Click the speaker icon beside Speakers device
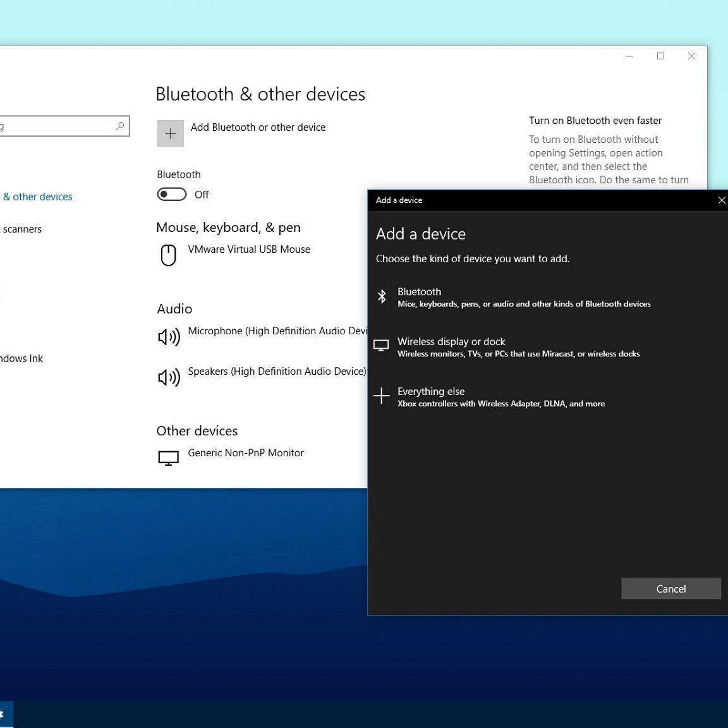The height and width of the screenshot is (728, 728). click(x=169, y=377)
